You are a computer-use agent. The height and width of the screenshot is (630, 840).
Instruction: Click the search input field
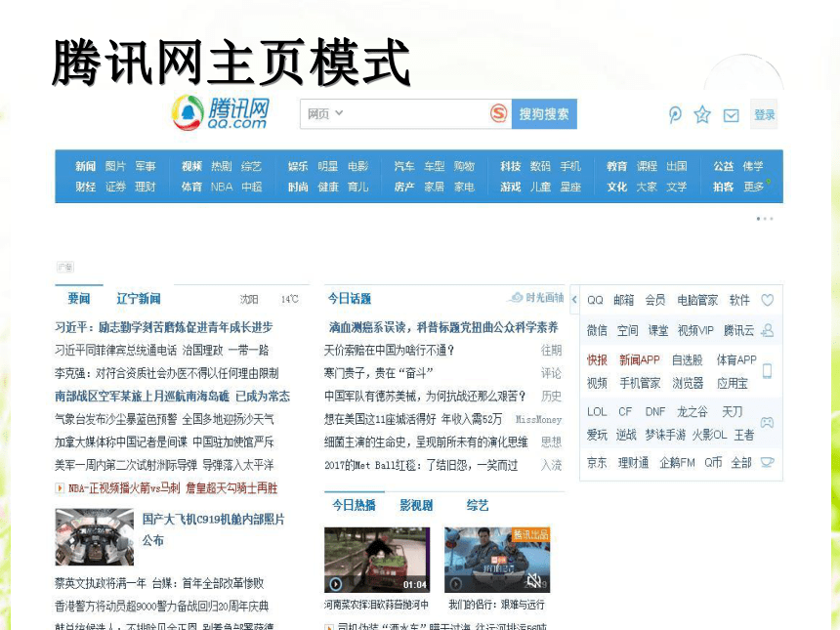click(x=405, y=113)
